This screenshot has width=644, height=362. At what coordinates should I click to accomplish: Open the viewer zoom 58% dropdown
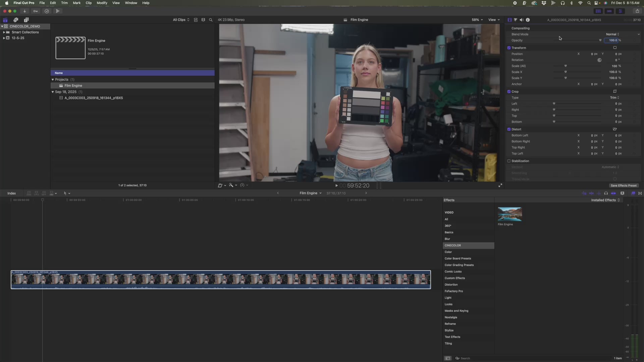tap(477, 20)
